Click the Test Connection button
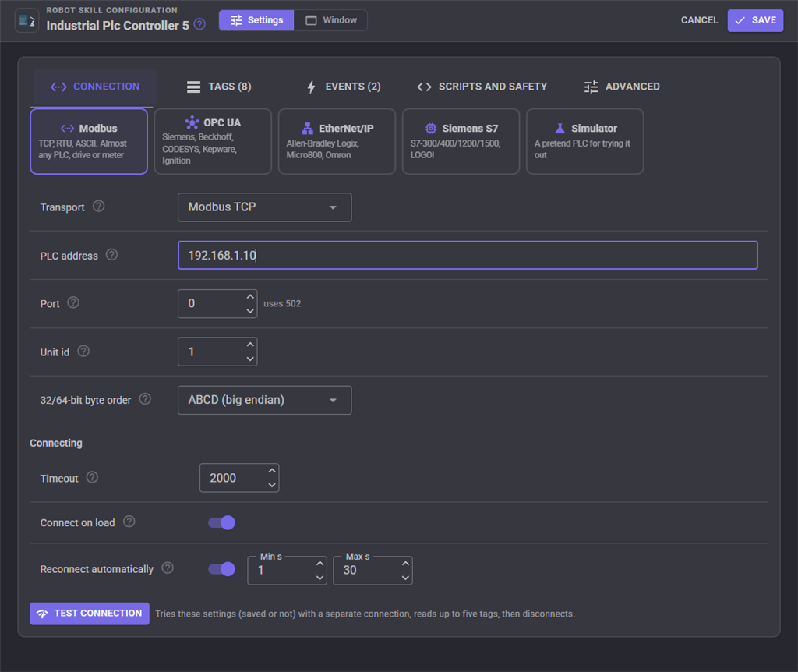Viewport: 798px width, 672px height. (90, 614)
